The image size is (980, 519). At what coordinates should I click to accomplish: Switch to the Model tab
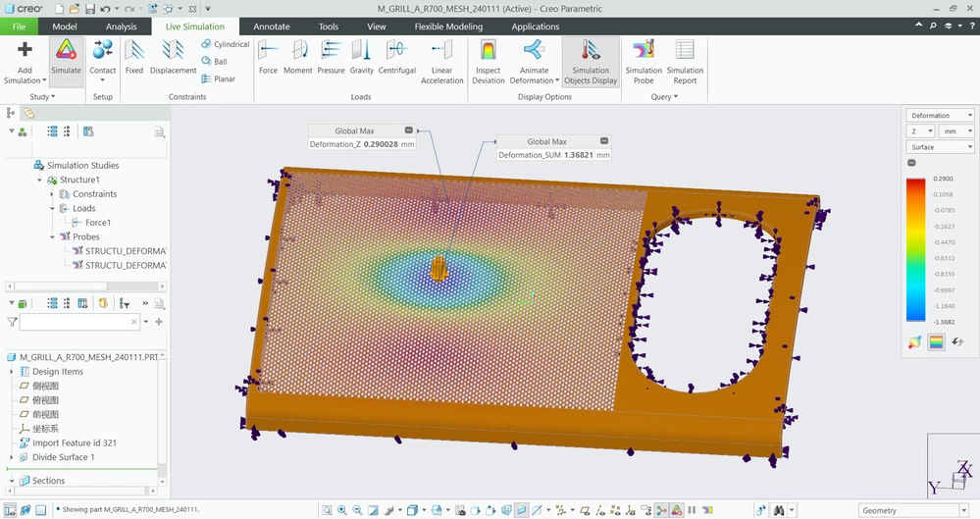(65, 26)
